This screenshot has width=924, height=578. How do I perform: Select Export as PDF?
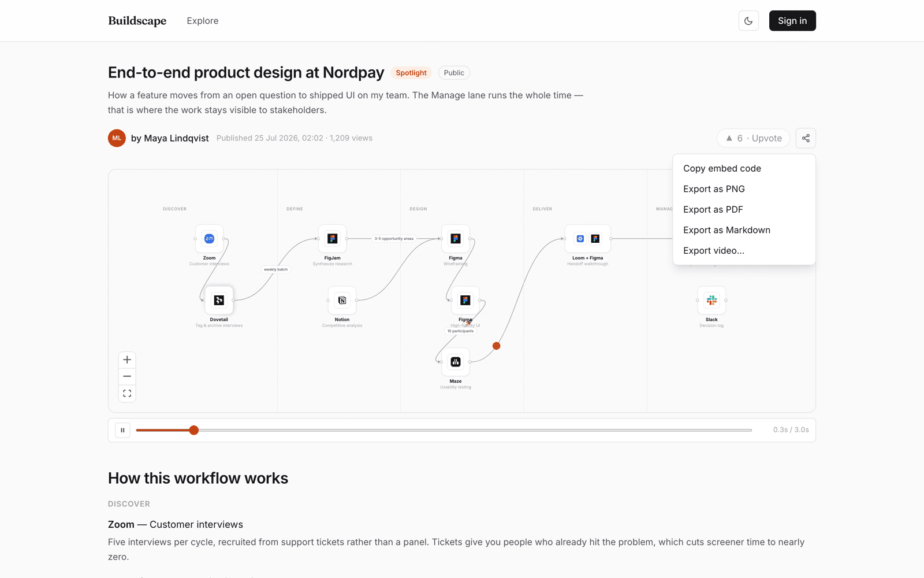pyautogui.click(x=744, y=209)
